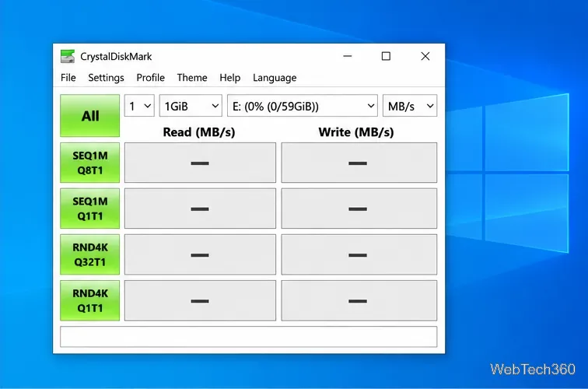
Task: Click the SEQ1M Q1T1 write result box
Action: (x=359, y=209)
